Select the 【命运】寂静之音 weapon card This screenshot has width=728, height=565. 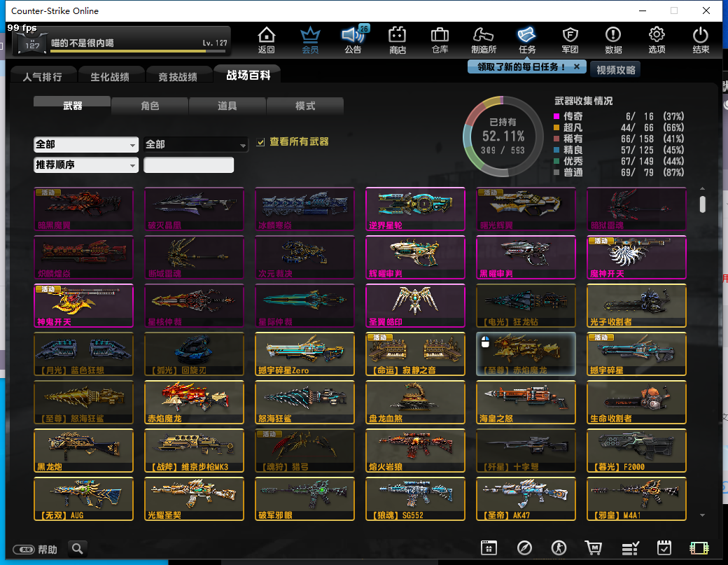click(x=415, y=354)
